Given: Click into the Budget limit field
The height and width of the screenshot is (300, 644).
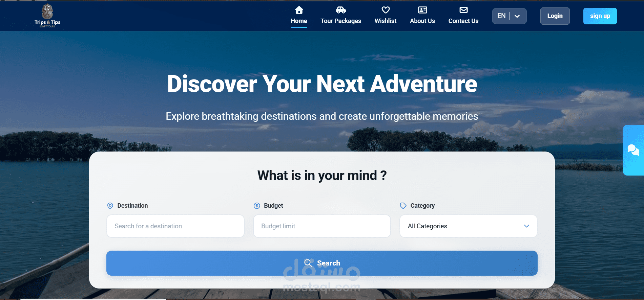Looking at the screenshot, I should point(322,226).
